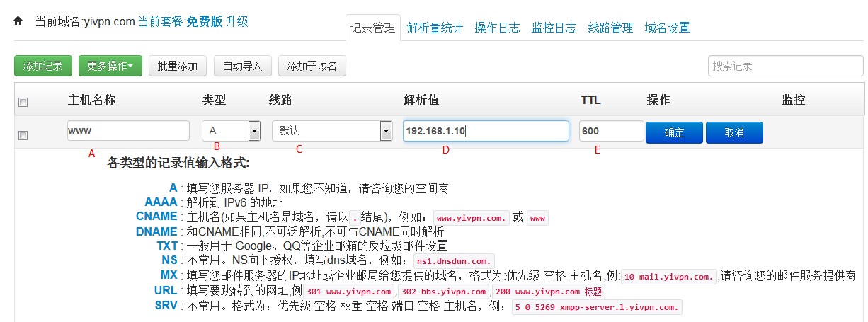Click the 5 0 5269 xmpp-server example code

point(597,307)
